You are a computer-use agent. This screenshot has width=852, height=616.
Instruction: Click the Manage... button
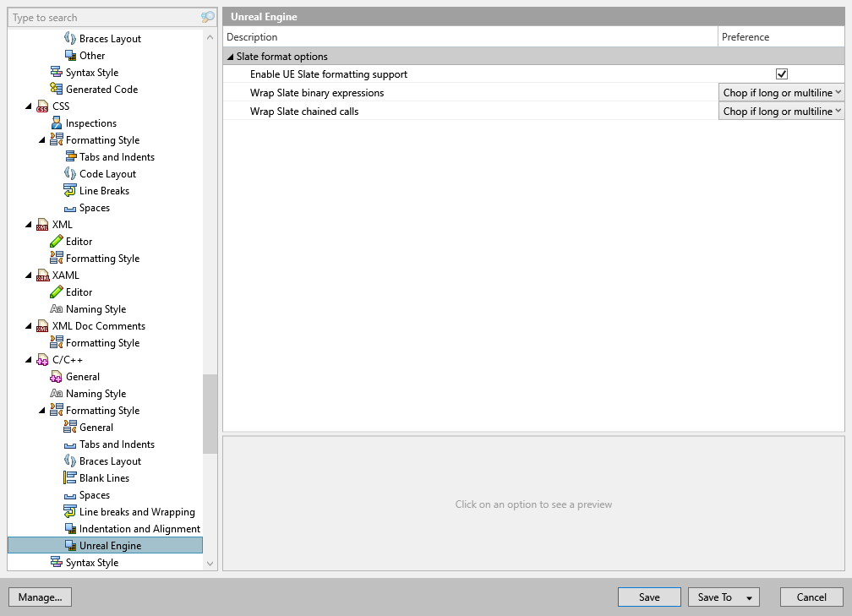pos(40,597)
